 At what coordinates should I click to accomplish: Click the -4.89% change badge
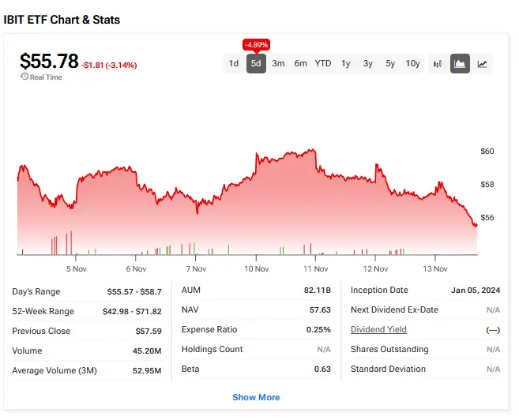[256, 44]
